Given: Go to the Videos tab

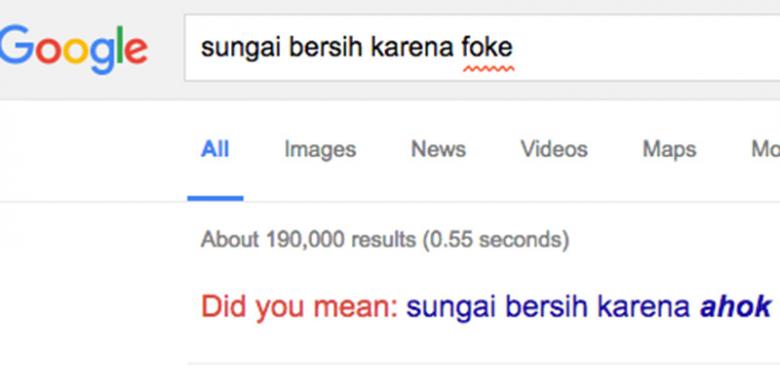Looking at the screenshot, I should coord(554,149).
